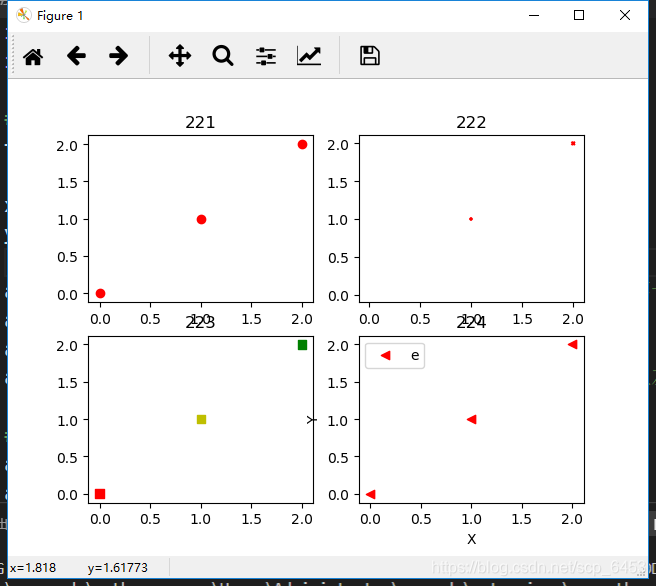
Task: Open Configure subplots sliders icon
Action: (x=266, y=56)
